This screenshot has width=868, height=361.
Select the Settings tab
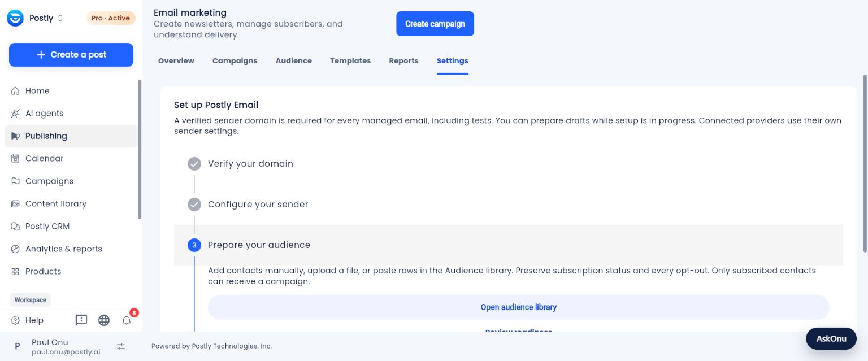pos(453,61)
